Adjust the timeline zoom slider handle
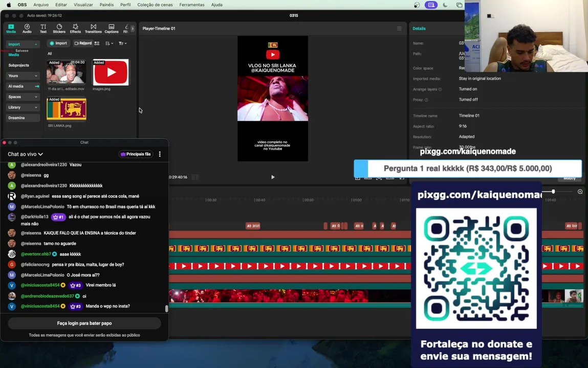588x368 pixels. click(553, 191)
